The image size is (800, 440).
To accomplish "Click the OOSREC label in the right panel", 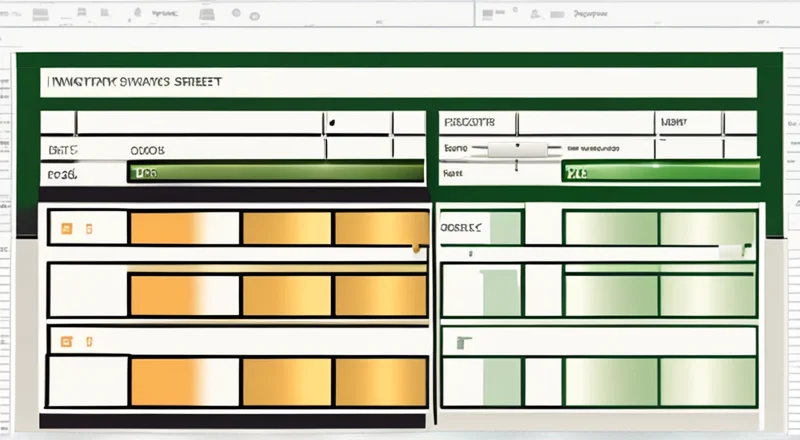I will tap(461, 228).
